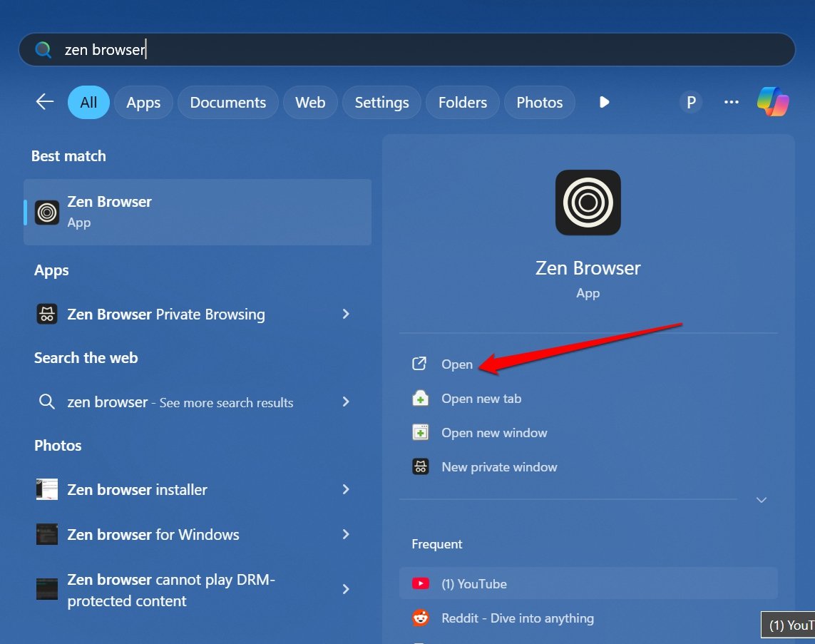Click the Open new tab icon
This screenshot has width=815, height=644.
click(420, 398)
